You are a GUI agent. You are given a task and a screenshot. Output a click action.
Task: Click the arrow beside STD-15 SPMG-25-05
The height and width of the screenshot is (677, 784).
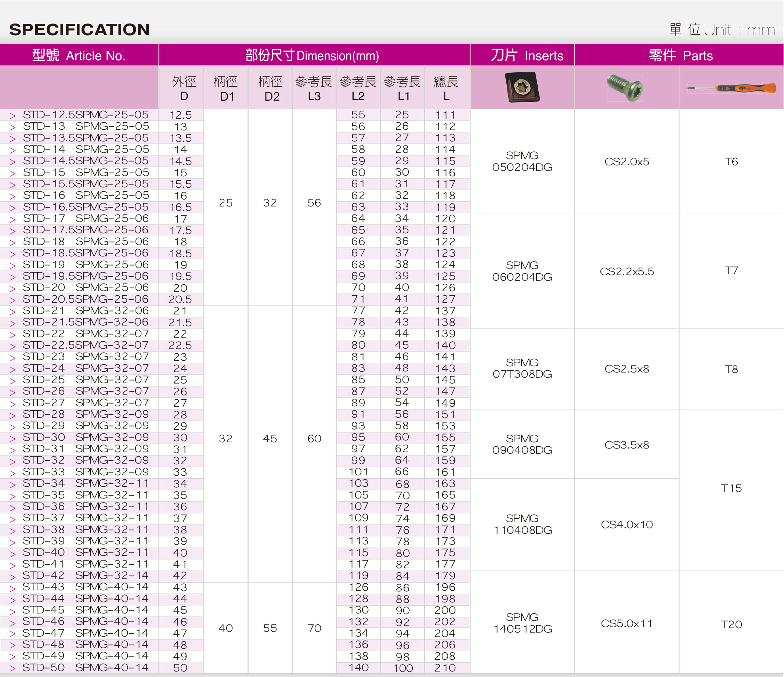[12, 173]
